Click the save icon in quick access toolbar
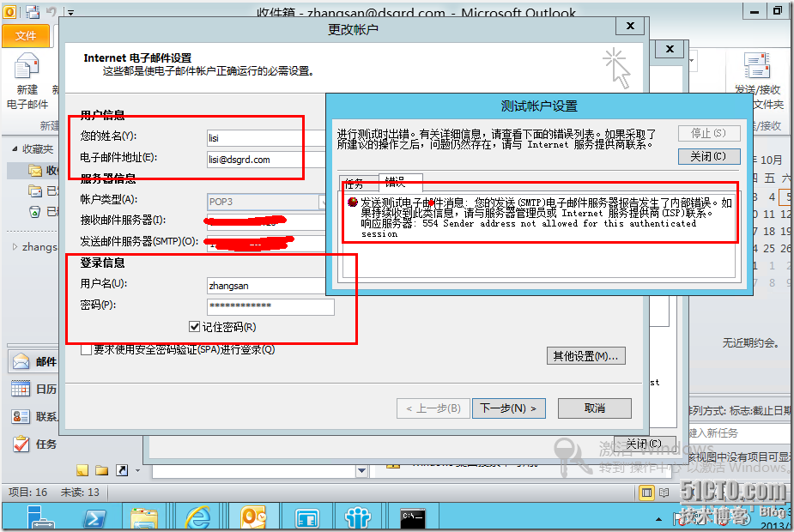This screenshot has width=794, height=532. click(x=33, y=12)
